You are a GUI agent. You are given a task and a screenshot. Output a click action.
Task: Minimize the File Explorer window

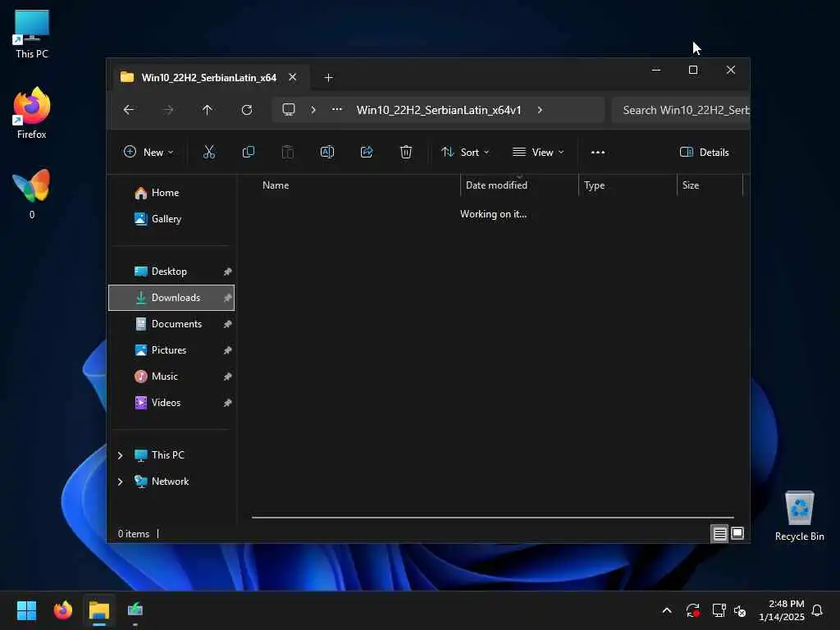pyautogui.click(x=655, y=71)
